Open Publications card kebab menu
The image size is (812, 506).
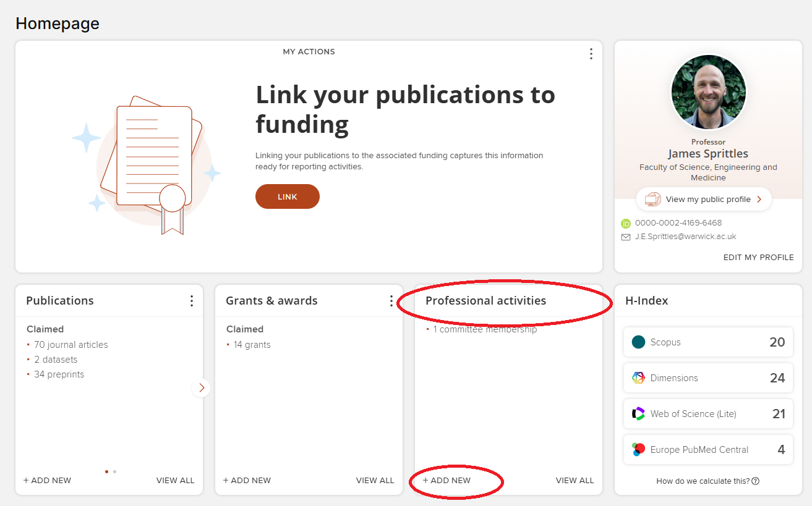coord(191,301)
